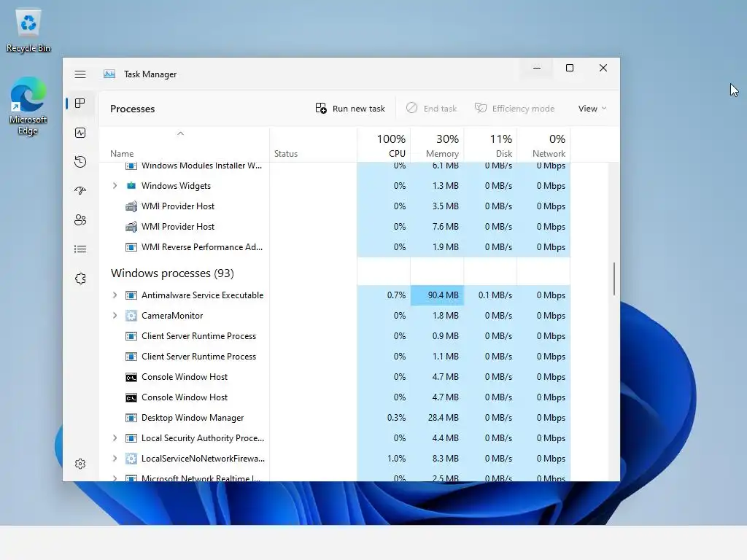Click the 1.0% CPU value
The image size is (747, 560).
coord(396,459)
